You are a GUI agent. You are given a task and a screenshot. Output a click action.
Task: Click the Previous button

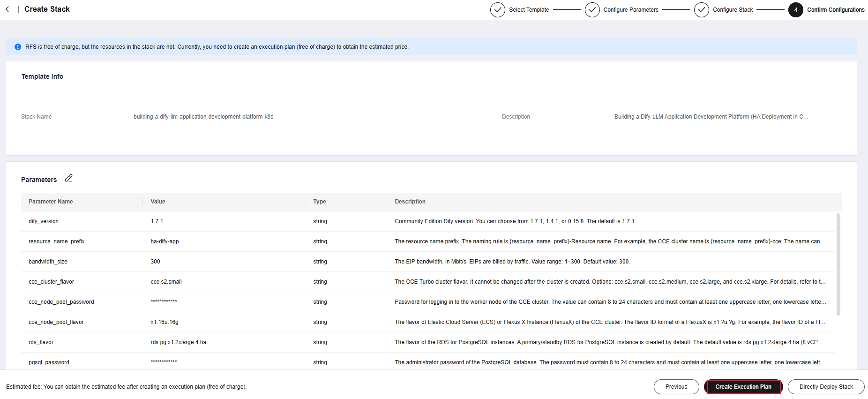(x=676, y=387)
